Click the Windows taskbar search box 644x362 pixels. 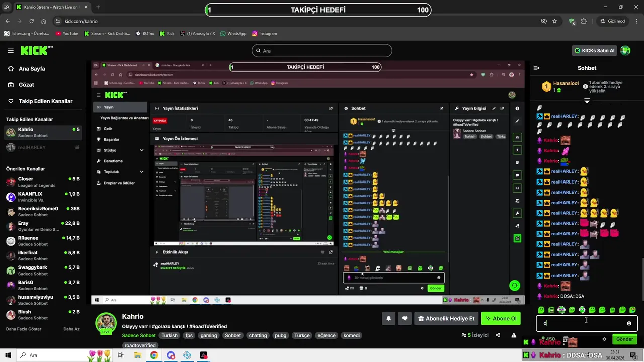65,355
